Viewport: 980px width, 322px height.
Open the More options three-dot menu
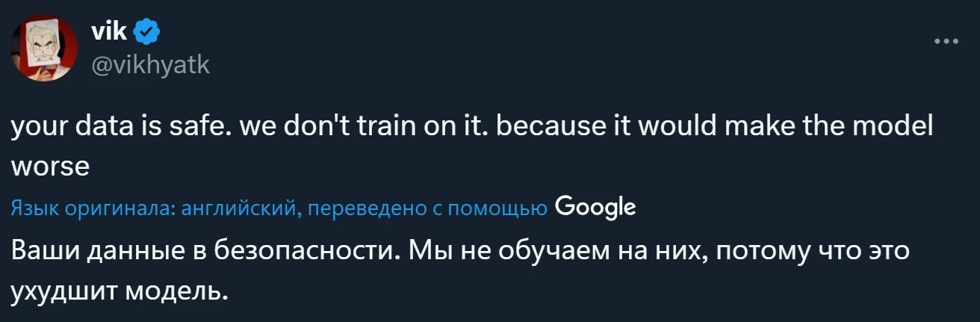[946, 41]
